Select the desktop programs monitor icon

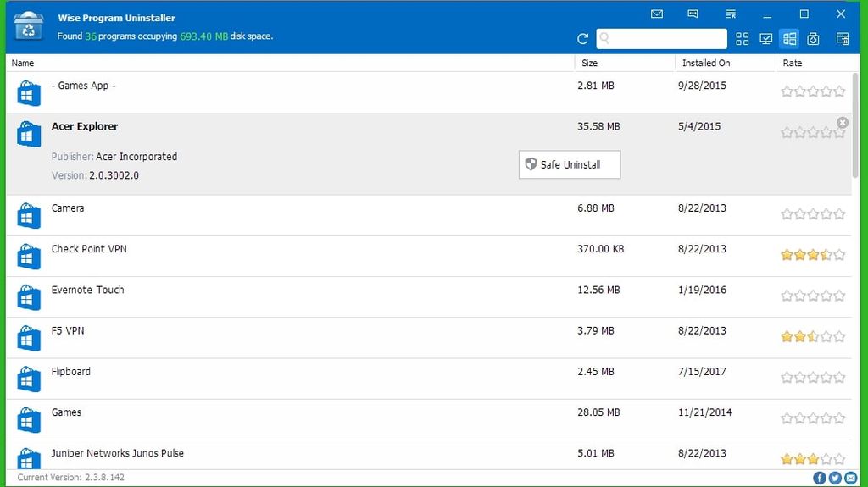(766, 39)
